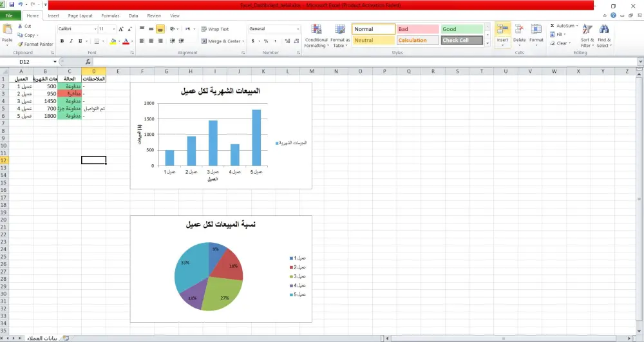Image resolution: width=644 pixels, height=342 pixels.
Task: Toggle the Wrap Text option
Action: coord(215,29)
